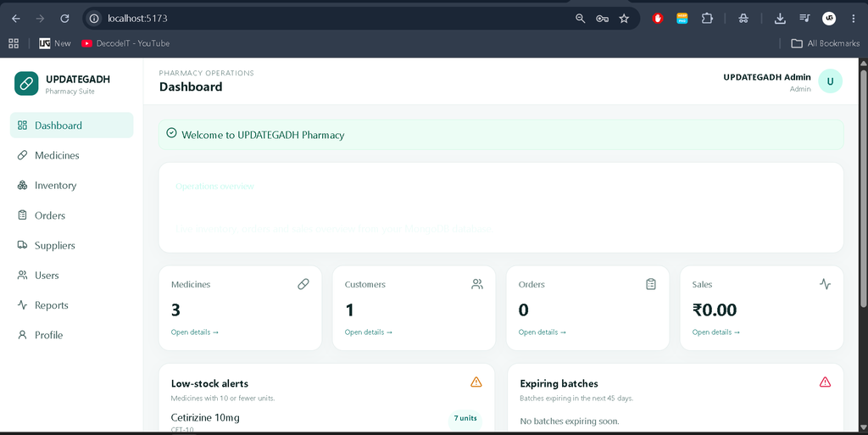Click the pill icon on Medicines card

303,284
